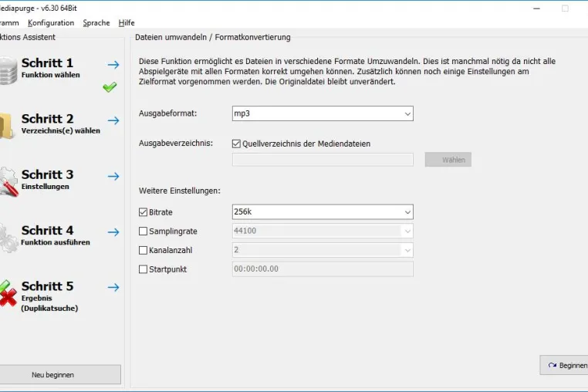588x392 pixels.
Task: Click the Beginnen button
Action: coord(564,365)
